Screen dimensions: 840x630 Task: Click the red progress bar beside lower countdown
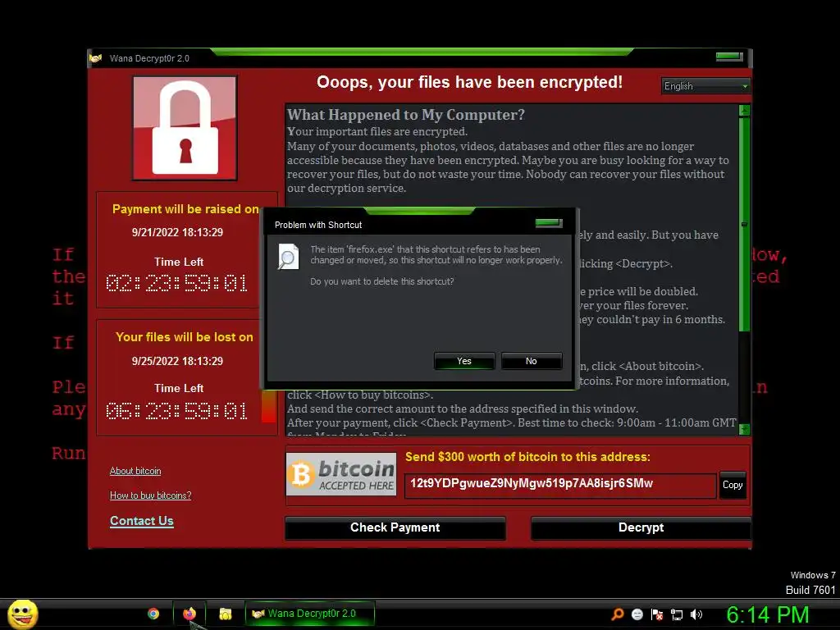[268, 406]
